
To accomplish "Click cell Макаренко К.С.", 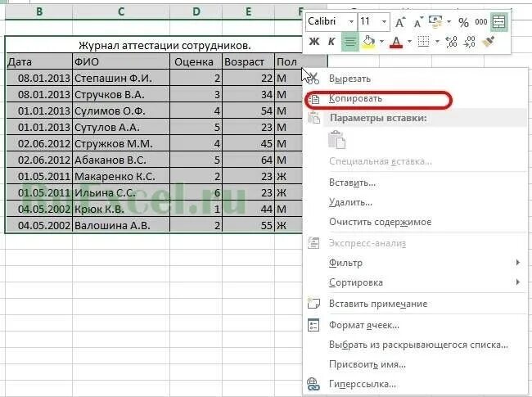I will point(121,177).
